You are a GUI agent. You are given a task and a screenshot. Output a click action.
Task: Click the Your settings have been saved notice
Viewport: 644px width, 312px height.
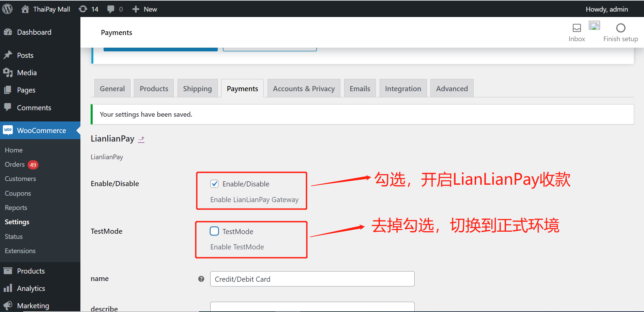tap(362, 114)
